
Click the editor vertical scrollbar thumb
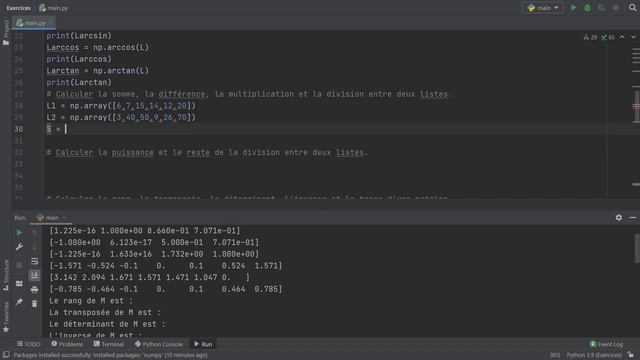click(x=636, y=105)
